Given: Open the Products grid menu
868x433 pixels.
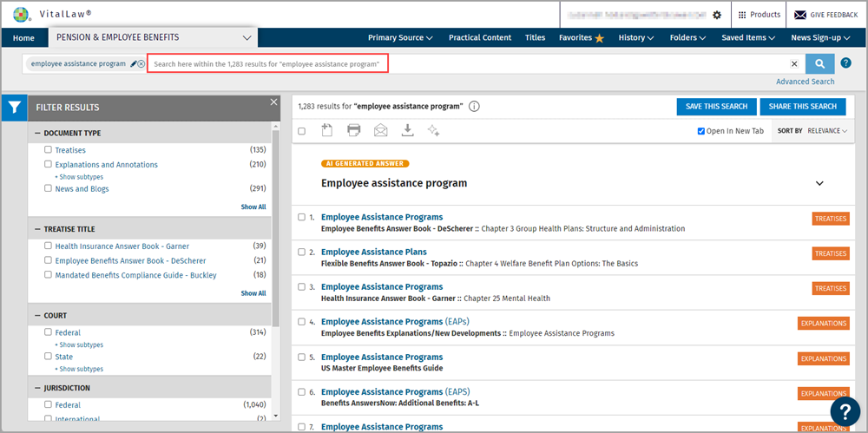Looking at the screenshot, I should coord(759,15).
